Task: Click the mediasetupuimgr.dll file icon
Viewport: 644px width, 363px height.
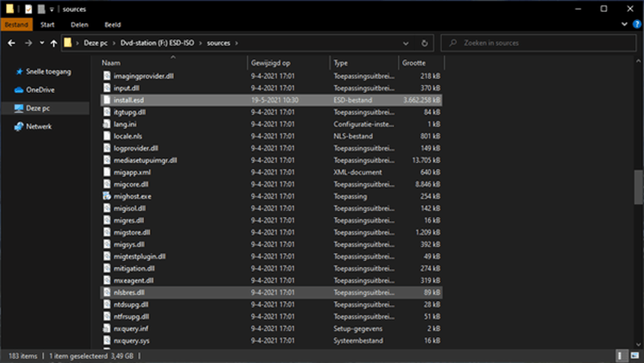Action: click(107, 160)
